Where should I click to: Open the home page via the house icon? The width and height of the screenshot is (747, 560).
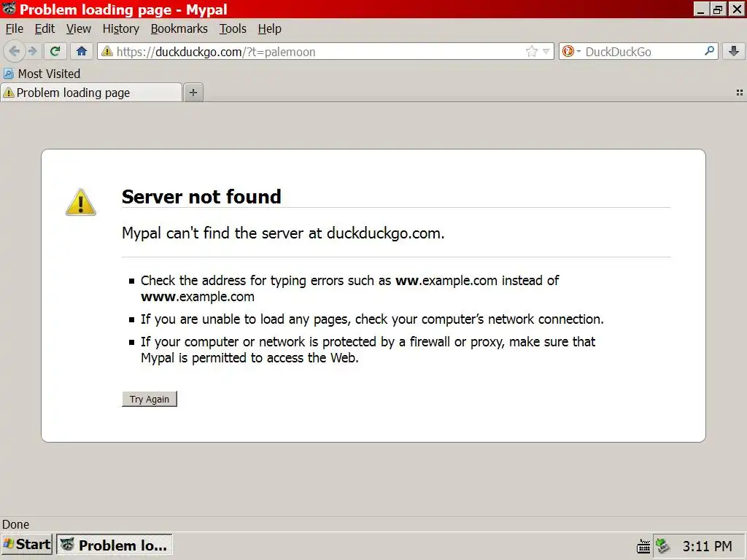pyautogui.click(x=82, y=51)
